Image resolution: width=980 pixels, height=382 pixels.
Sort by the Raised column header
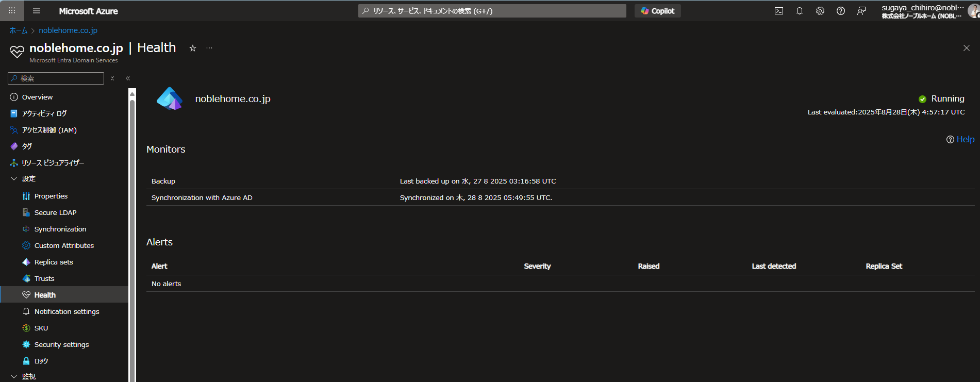tap(649, 266)
